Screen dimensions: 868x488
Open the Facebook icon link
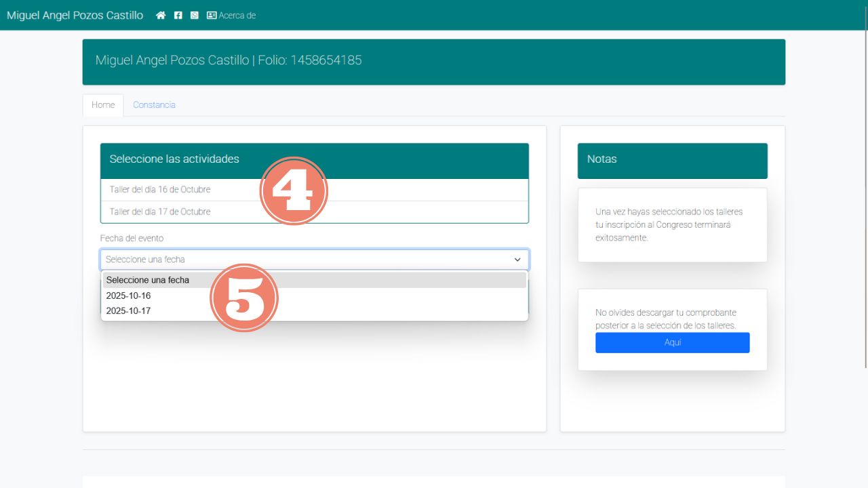click(178, 16)
